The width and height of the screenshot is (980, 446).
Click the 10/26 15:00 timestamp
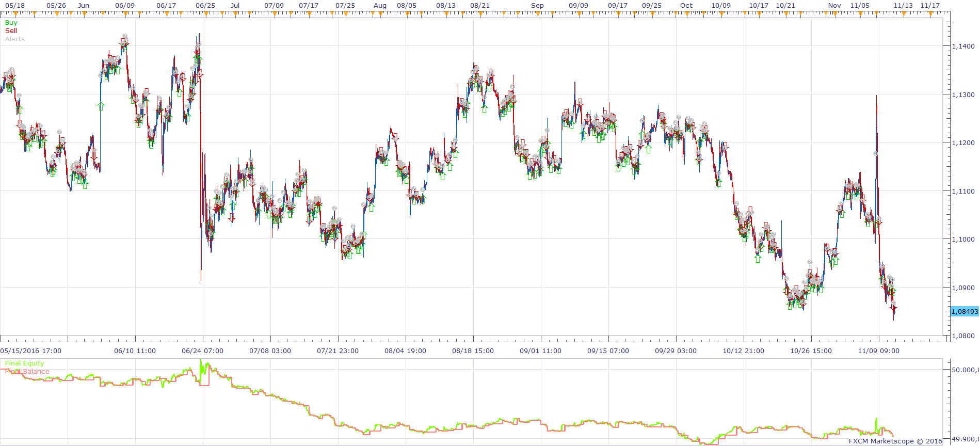tap(811, 351)
